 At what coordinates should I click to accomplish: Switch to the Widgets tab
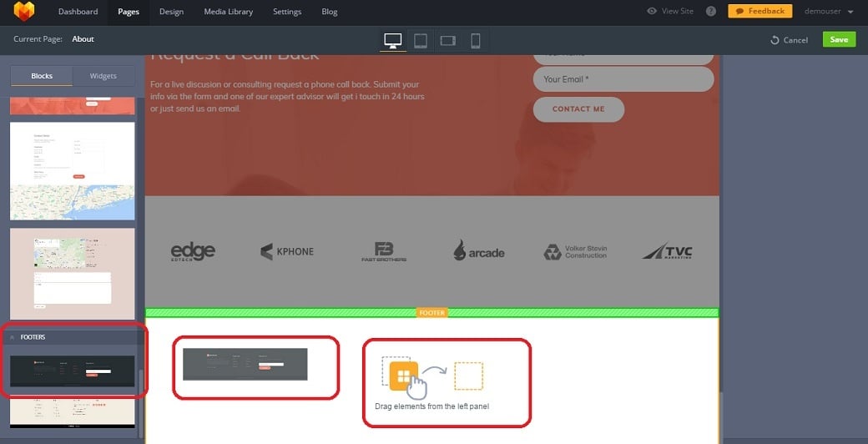point(103,76)
